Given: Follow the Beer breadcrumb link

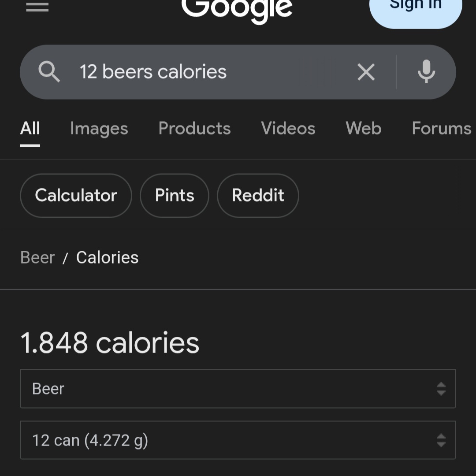Looking at the screenshot, I should pyautogui.click(x=37, y=258).
